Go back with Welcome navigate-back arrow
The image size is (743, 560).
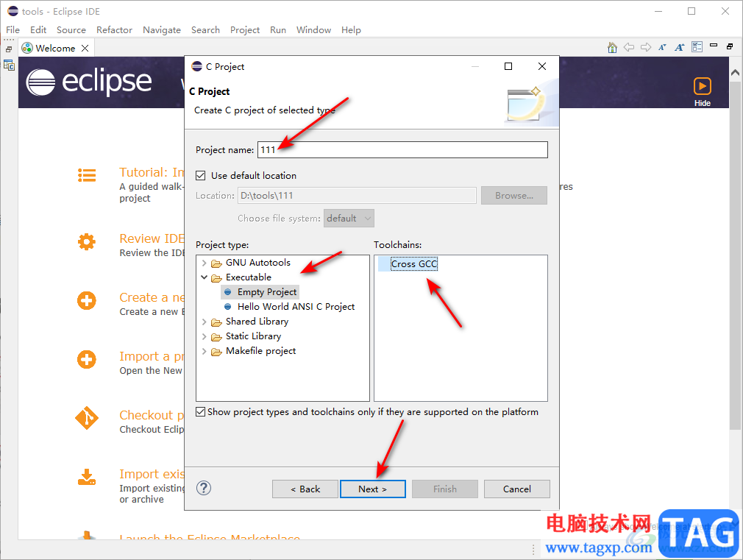[x=629, y=47]
